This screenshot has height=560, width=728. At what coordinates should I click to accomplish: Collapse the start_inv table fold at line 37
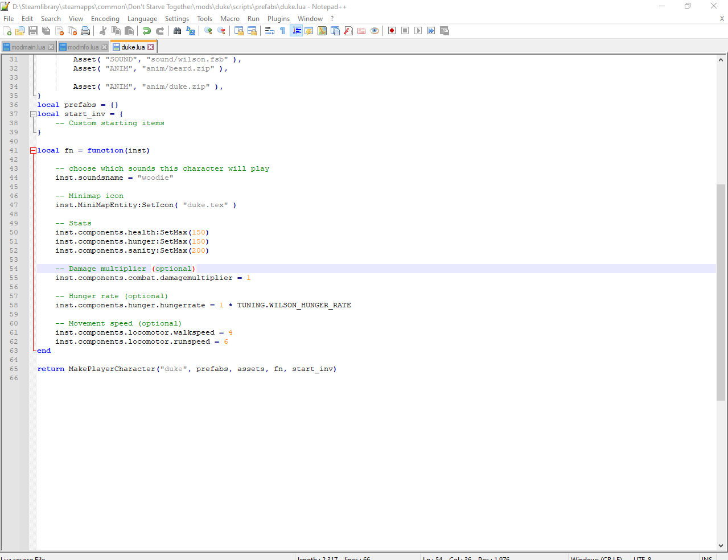(x=33, y=114)
